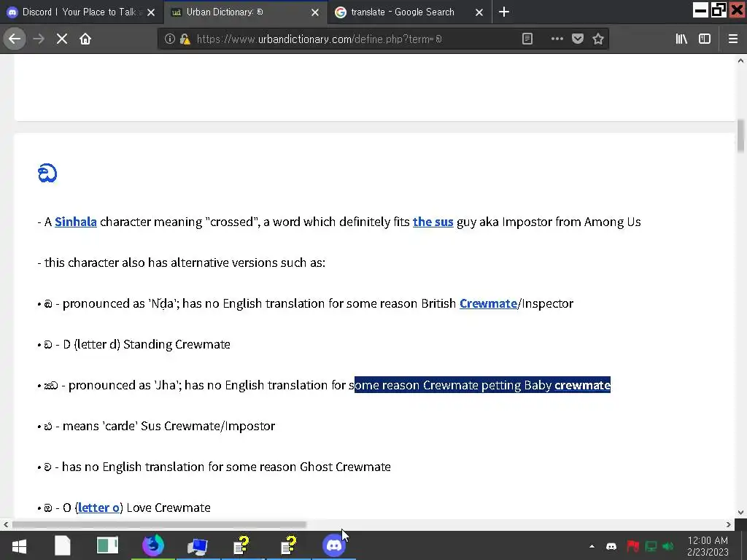Click the horizontal scroll left arrow

click(6, 525)
